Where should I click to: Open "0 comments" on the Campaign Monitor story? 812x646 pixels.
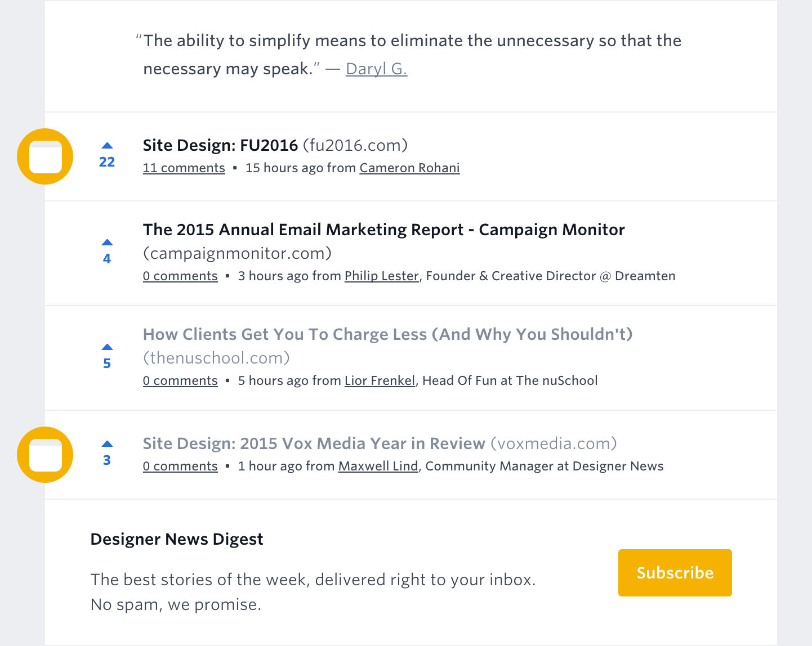pos(180,276)
